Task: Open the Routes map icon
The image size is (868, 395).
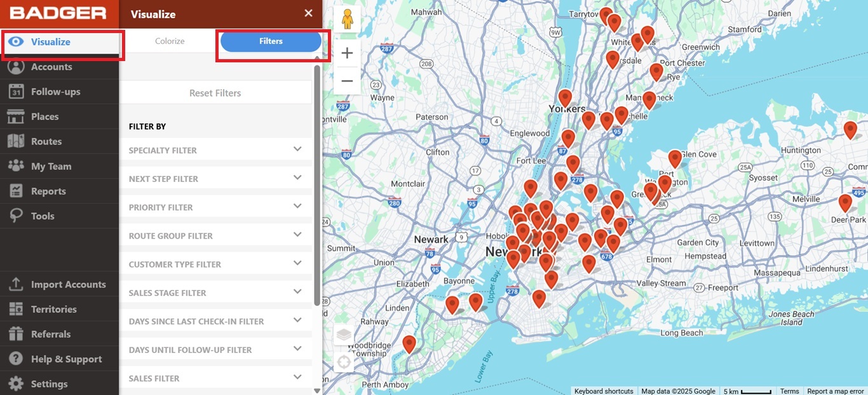Action: coord(16,141)
